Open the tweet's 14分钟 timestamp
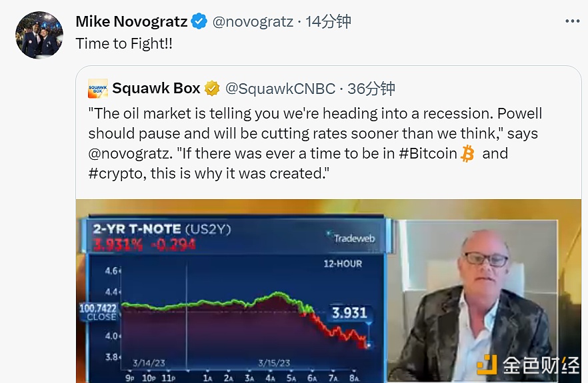The height and width of the screenshot is (383, 588). [x=328, y=21]
